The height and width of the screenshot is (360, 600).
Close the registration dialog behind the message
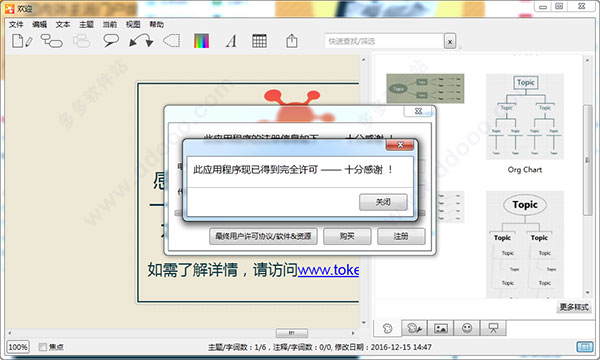coord(418,111)
